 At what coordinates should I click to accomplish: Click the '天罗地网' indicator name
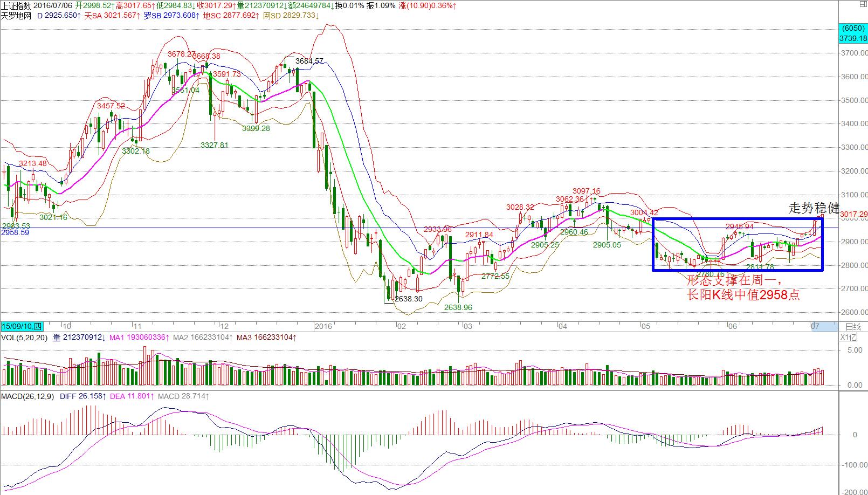pos(16,16)
